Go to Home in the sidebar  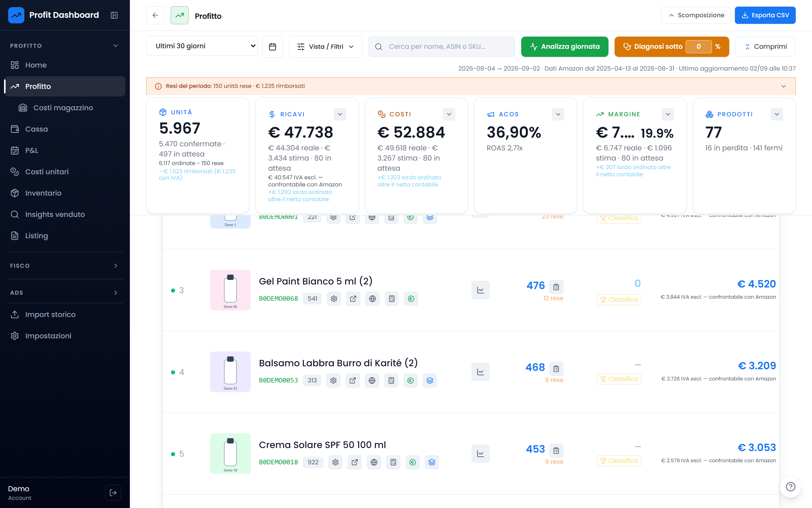pos(65,65)
